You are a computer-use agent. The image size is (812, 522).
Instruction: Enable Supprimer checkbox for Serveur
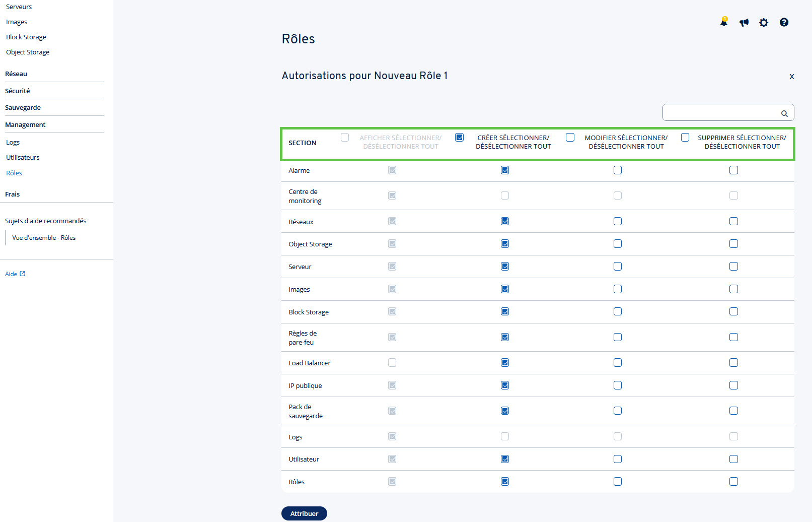733,267
